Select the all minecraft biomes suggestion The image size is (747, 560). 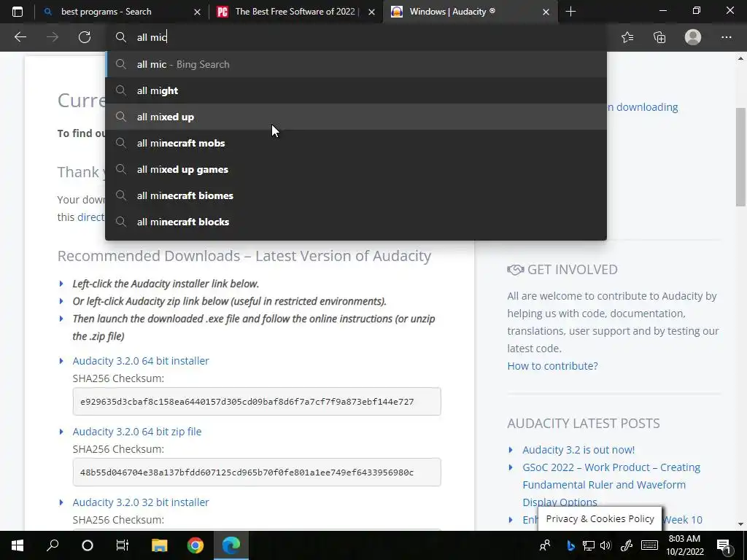click(356, 195)
